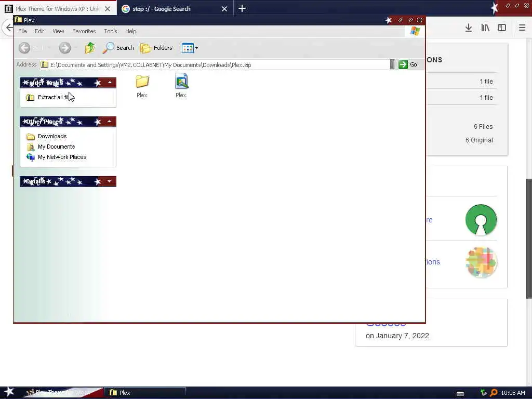Go forward with the Explorer Forward arrow
Image resolution: width=532 pixels, height=399 pixels.
65,48
